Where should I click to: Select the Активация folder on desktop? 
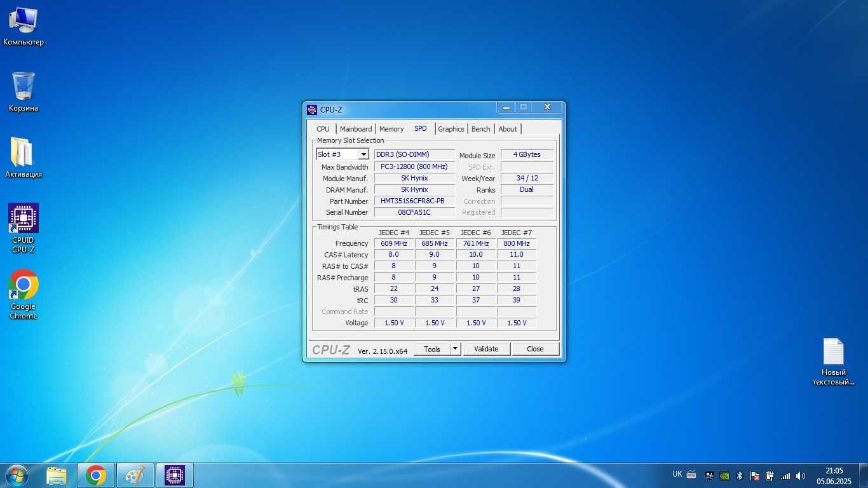pyautogui.click(x=24, y=158)
